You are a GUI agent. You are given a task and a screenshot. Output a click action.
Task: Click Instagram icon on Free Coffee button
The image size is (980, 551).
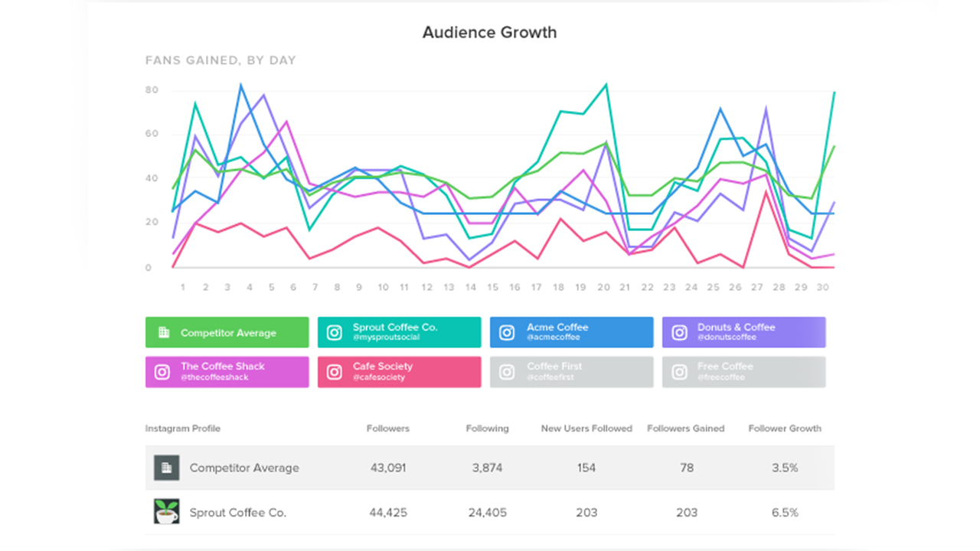point(679,372)
